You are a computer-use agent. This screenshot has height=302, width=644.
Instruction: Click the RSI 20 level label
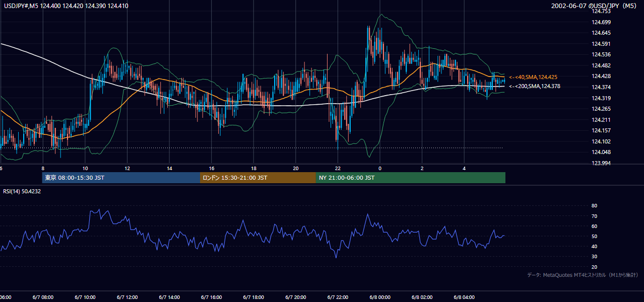tap(594, 267)
